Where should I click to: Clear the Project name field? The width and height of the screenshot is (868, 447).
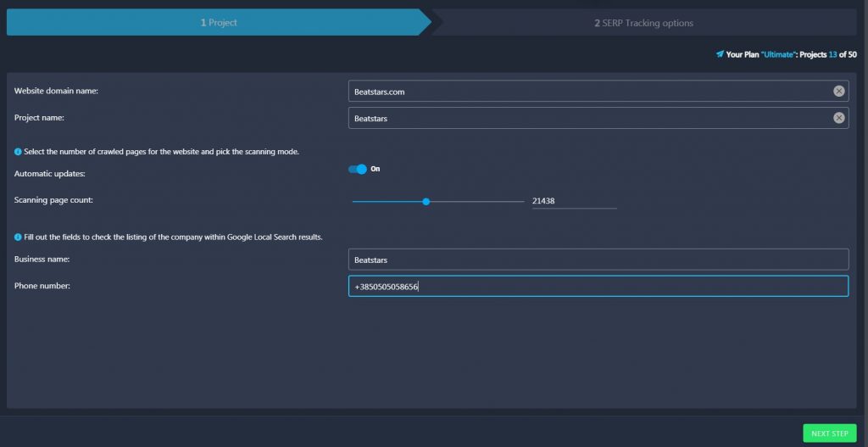tap(838, 118)
